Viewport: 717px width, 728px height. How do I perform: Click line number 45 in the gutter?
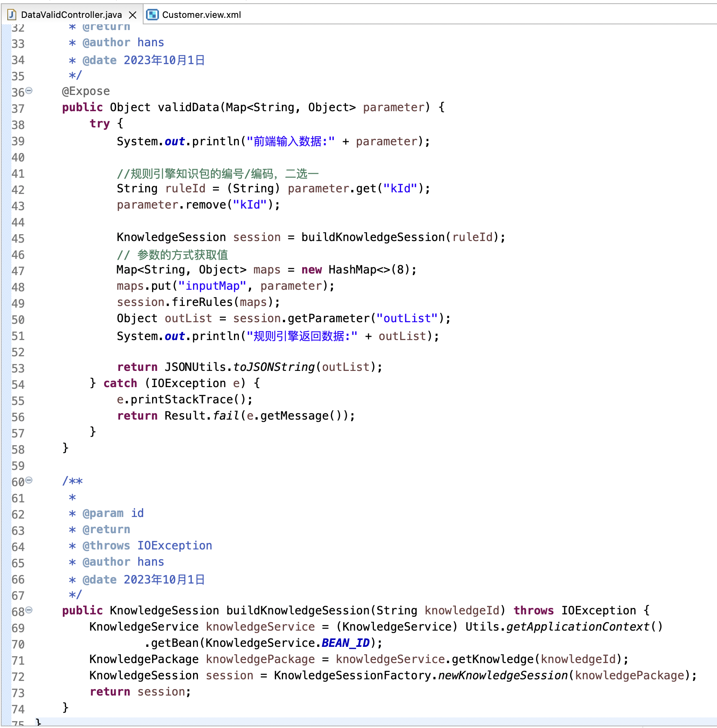(18, 239)
